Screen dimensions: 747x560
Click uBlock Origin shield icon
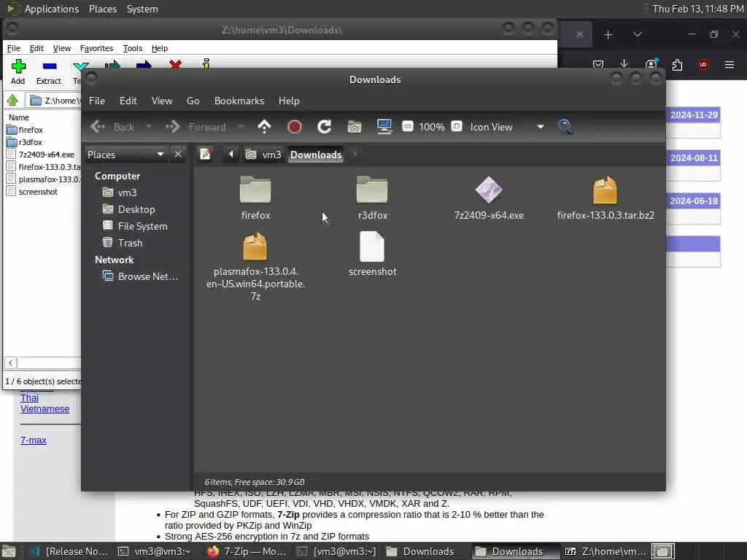coord(703,64)
